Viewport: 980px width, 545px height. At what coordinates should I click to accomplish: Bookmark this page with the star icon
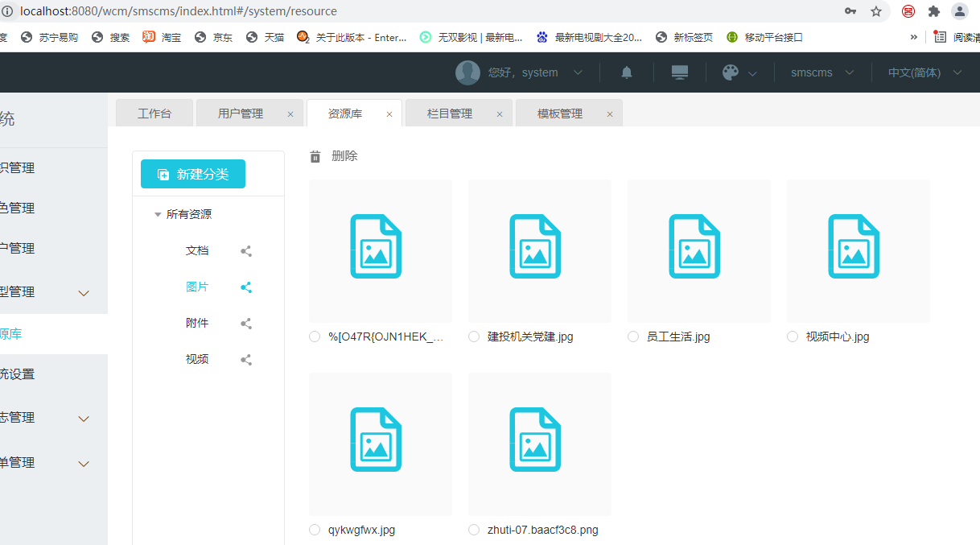click(876, 11)
